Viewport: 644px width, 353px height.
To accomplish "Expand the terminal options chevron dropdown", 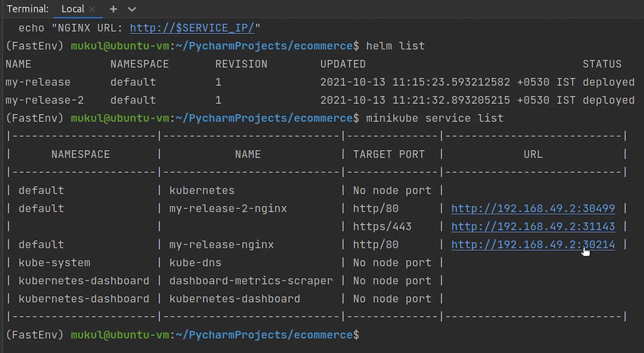I will pyautogui.click(x=132, y=9).
